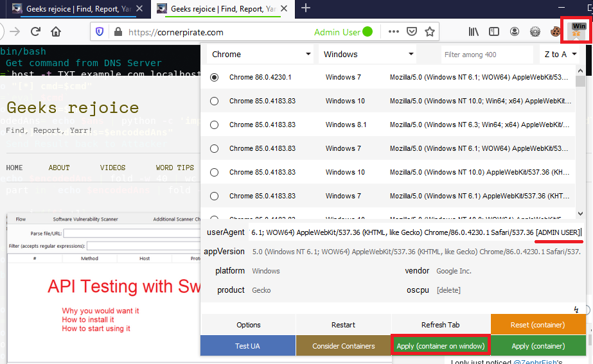Open the Z to A sort dropdown
Screen dimensions: 593x364
pyautogui.click(x=560, y=55)
